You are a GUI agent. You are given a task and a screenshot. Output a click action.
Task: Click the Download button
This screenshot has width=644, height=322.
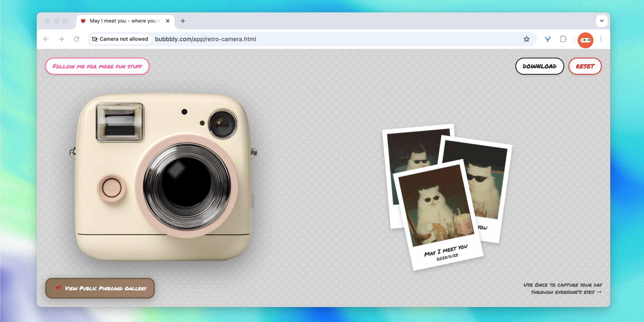point(539,66)
